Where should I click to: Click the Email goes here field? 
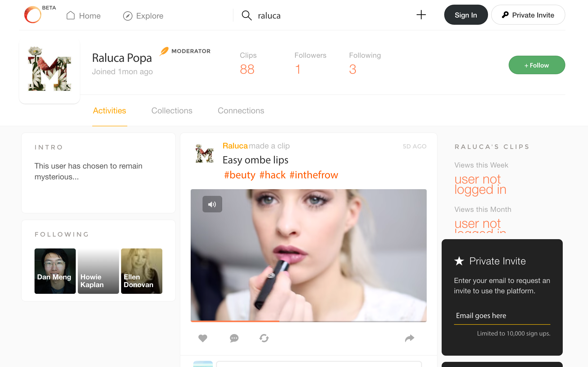[x=502, y=316]
